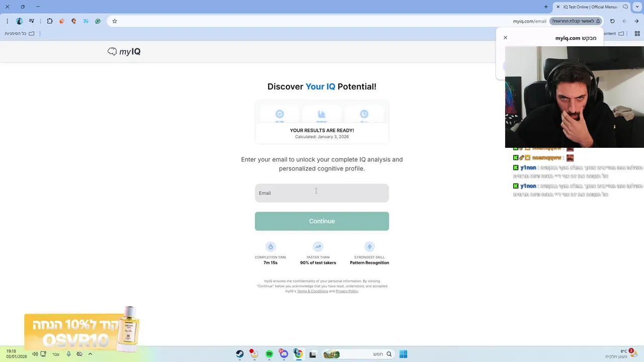
Task: Open Chrome from the taskbar
Action: [x=298, y=354]
